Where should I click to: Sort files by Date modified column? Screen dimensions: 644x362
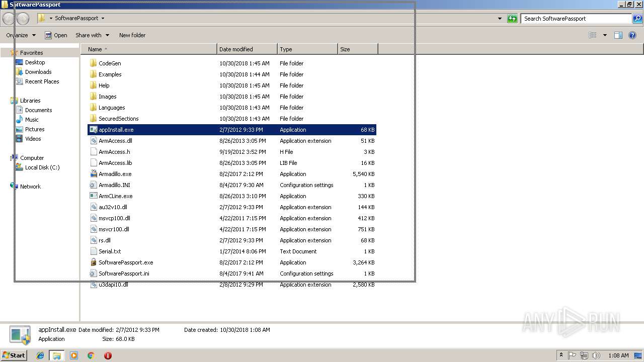247,49
